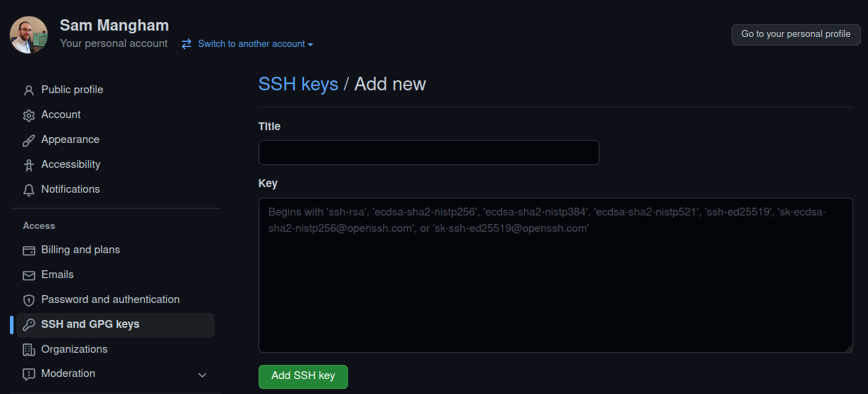Expand the Moderation chevron
Screen dimensions: 868x394
pyautogui.click(x=202, y=375)
